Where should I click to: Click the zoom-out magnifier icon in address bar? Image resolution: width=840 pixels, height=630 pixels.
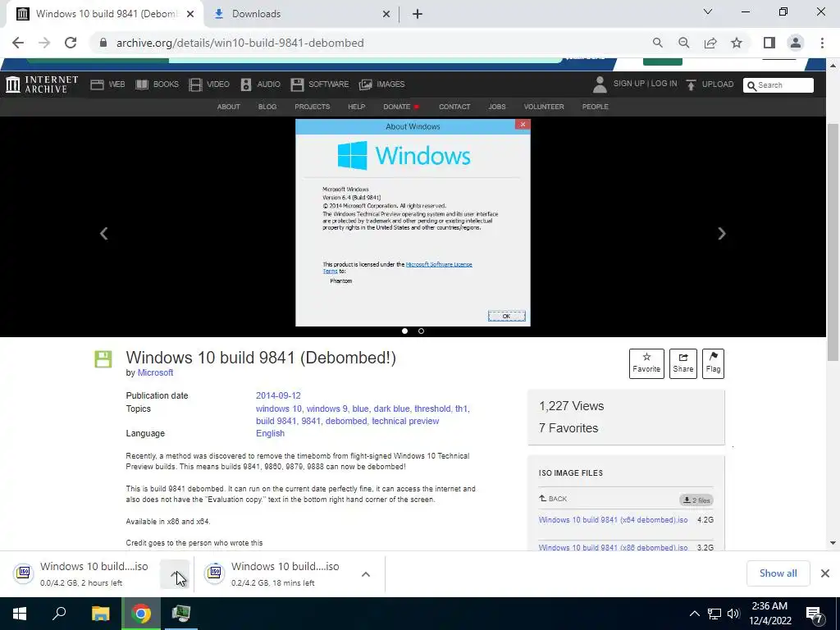tap(683, 43)
